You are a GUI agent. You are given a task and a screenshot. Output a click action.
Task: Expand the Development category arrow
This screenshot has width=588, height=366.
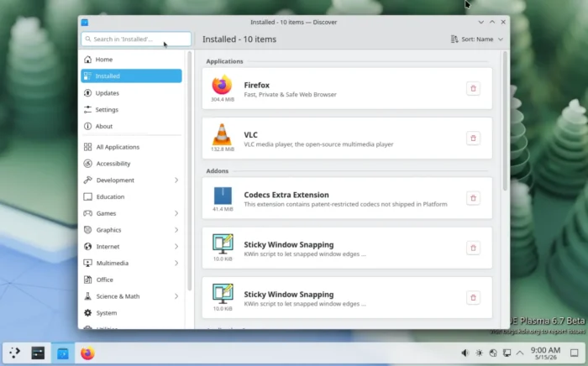176,180
